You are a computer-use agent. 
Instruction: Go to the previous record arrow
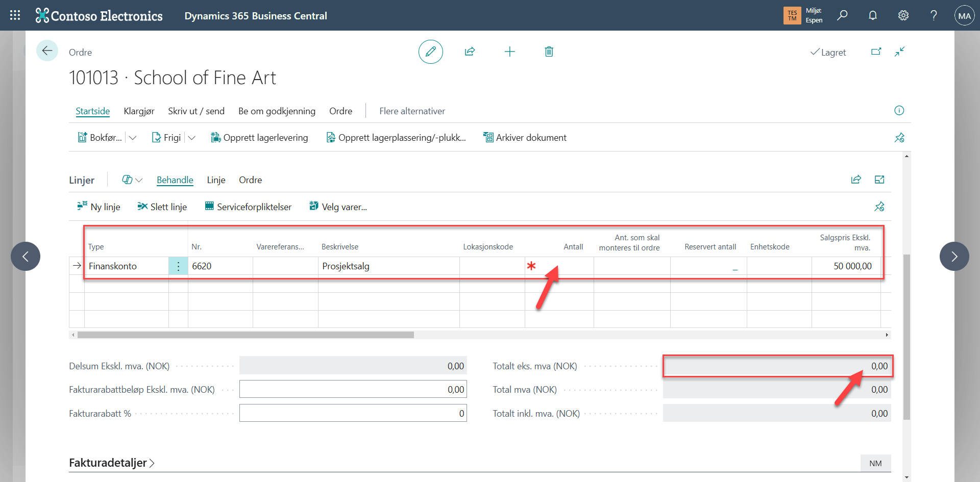click(26, 256)
